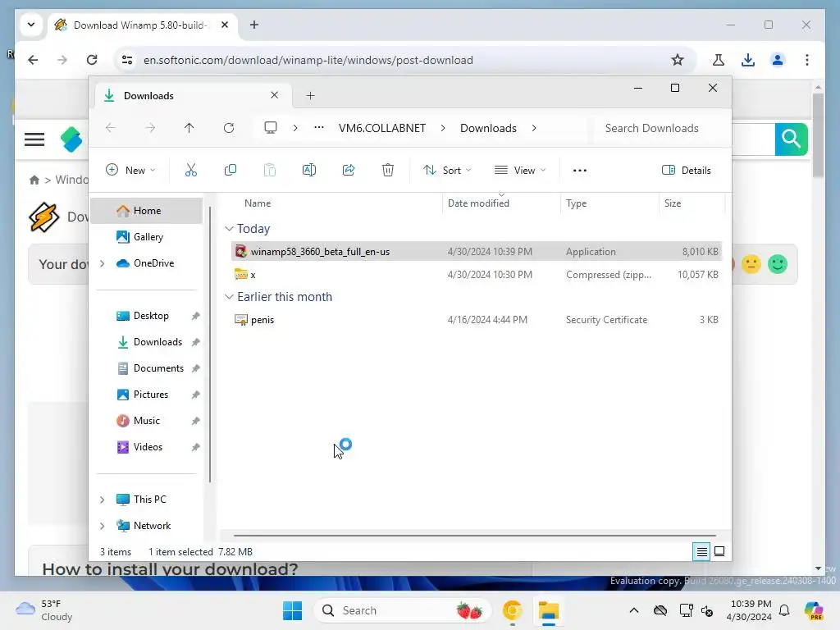Click the ellipsis in Explorer address path
The width and height of the screenshot is (840, 630).
pyautogui.click(x=319, y=127)
